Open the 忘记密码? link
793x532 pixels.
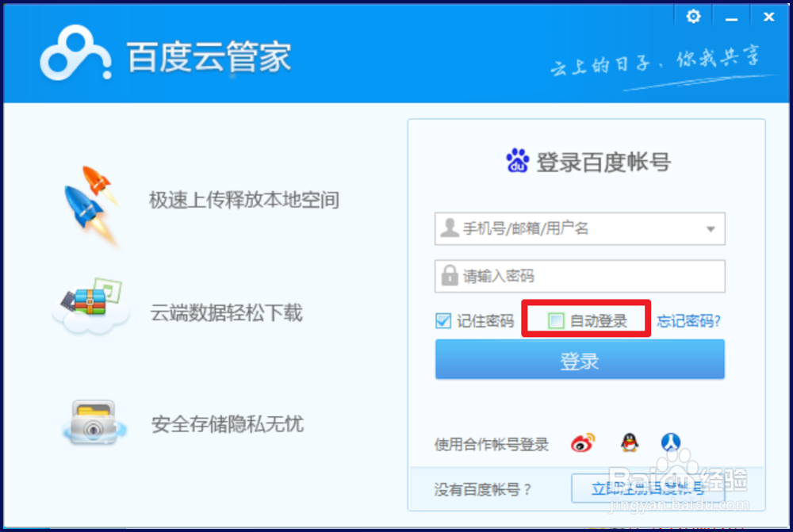[x=688, y=320]
